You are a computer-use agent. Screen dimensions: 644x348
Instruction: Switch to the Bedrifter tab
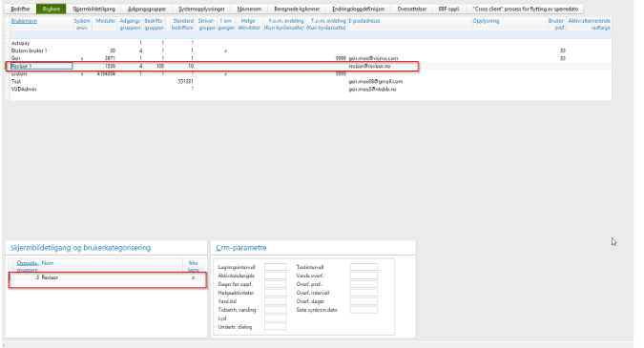click(x=21, y=9)
